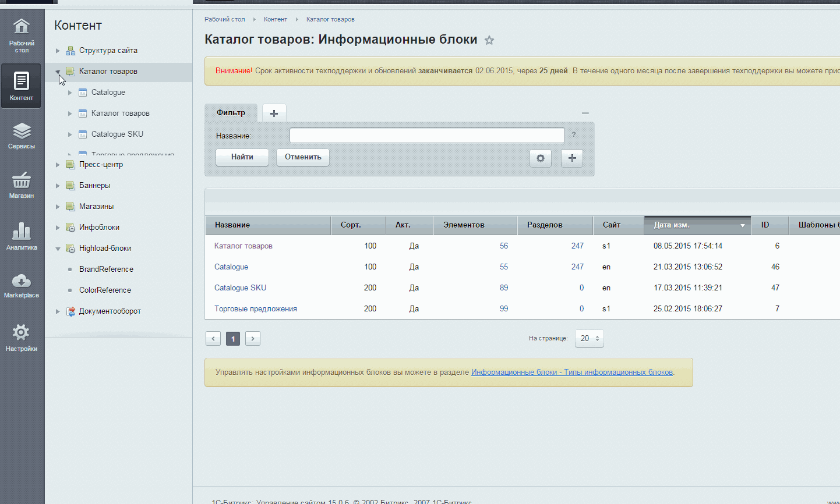Sort by Элементов column header
The height and width of the screenshot is (504, 840).
pyautogui.click(x=475, y=225)
